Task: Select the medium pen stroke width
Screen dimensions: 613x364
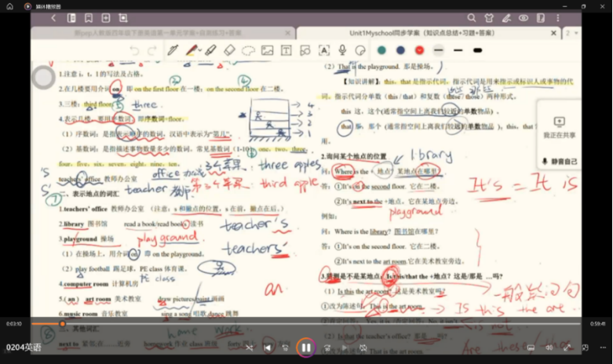Action: 458,50
